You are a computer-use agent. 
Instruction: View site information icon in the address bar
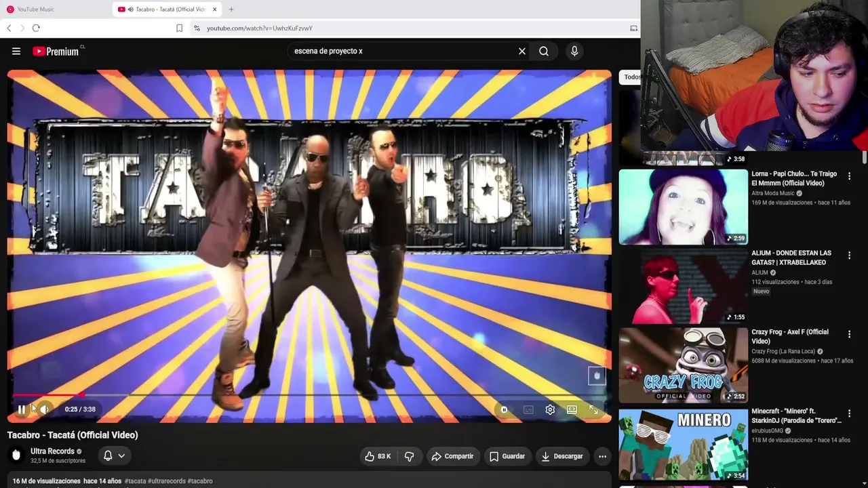(x=197, y=28)
